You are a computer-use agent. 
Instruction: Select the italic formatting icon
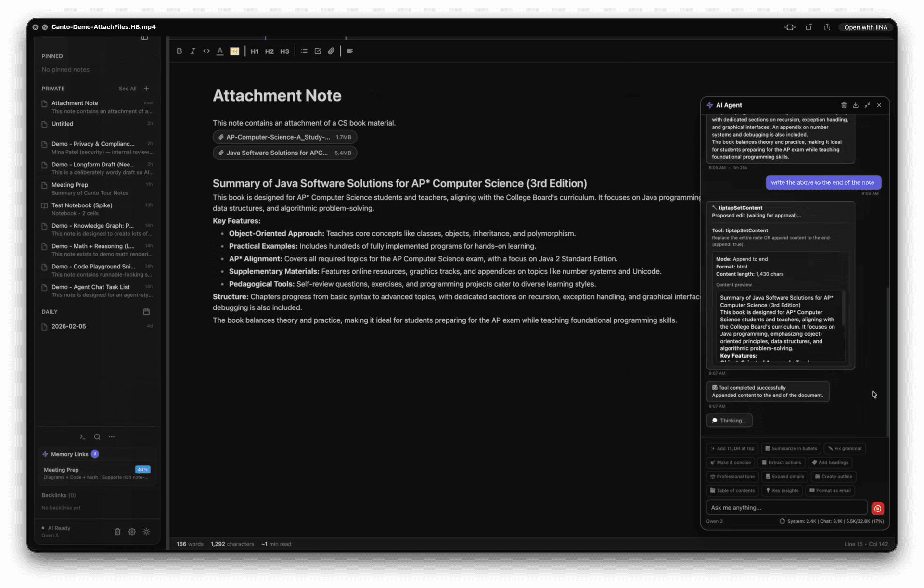[x=193, y=51]
